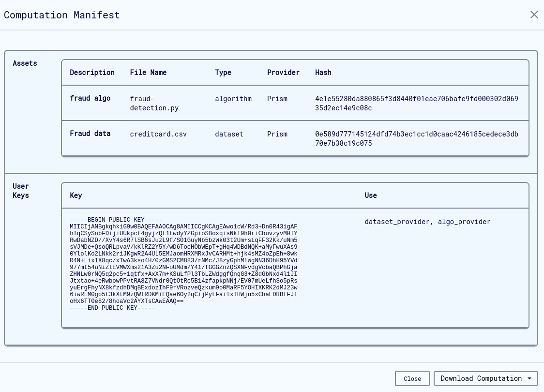Close the Computation Manifest dialog with X
Viewport: 544px width, 392px height.
click(534, 15)
